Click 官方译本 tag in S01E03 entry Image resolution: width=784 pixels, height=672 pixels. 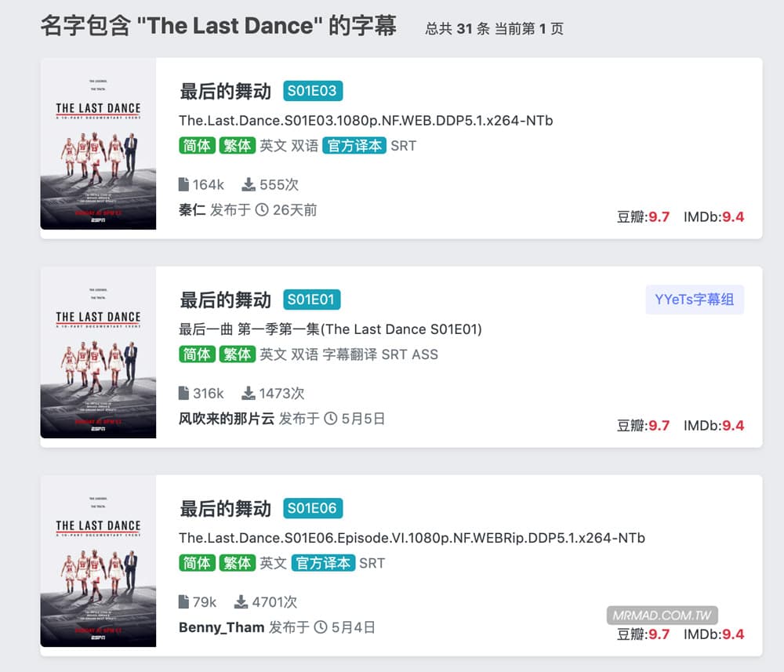coord(354,146)
